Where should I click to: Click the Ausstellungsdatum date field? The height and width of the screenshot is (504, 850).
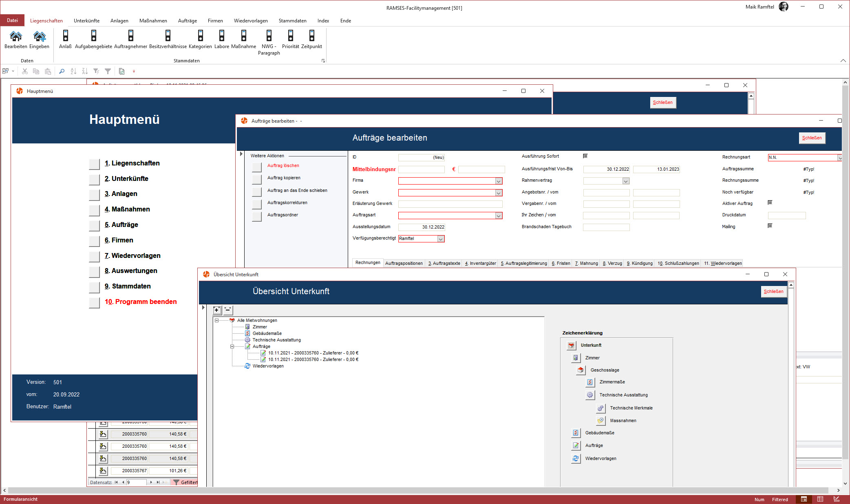pos(422,227)
